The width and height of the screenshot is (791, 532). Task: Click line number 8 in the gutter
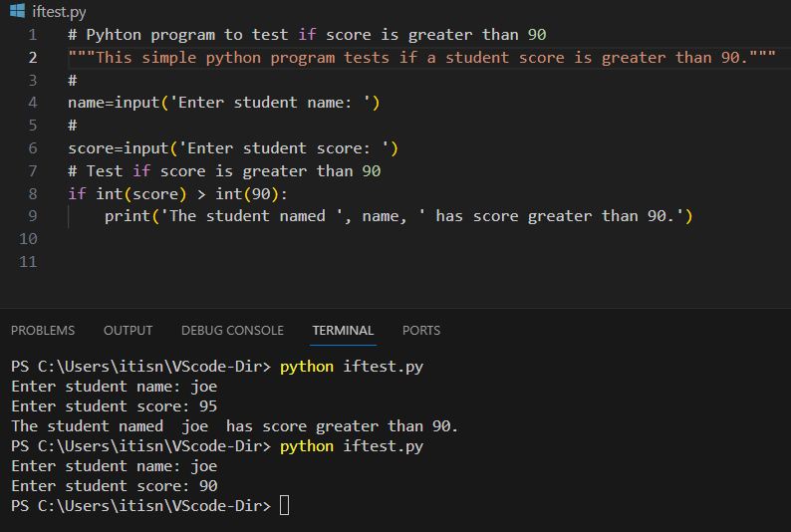coord(33,193)
